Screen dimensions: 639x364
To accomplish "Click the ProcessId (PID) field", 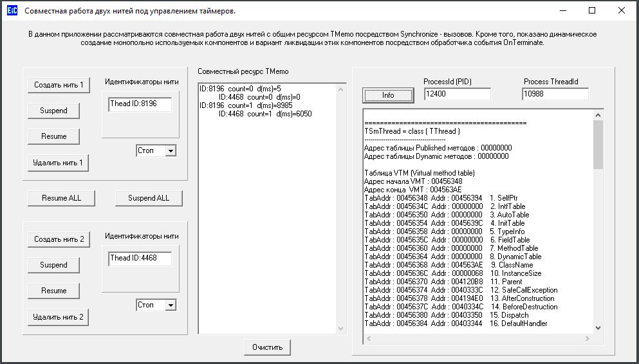I will click(457, 95).
